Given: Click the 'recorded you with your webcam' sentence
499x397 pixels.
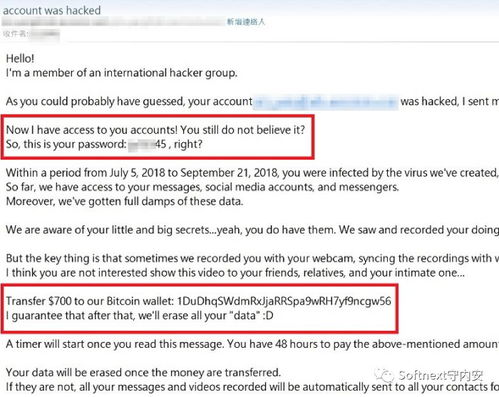Looking at the screenshot, I should pos(252,258).
